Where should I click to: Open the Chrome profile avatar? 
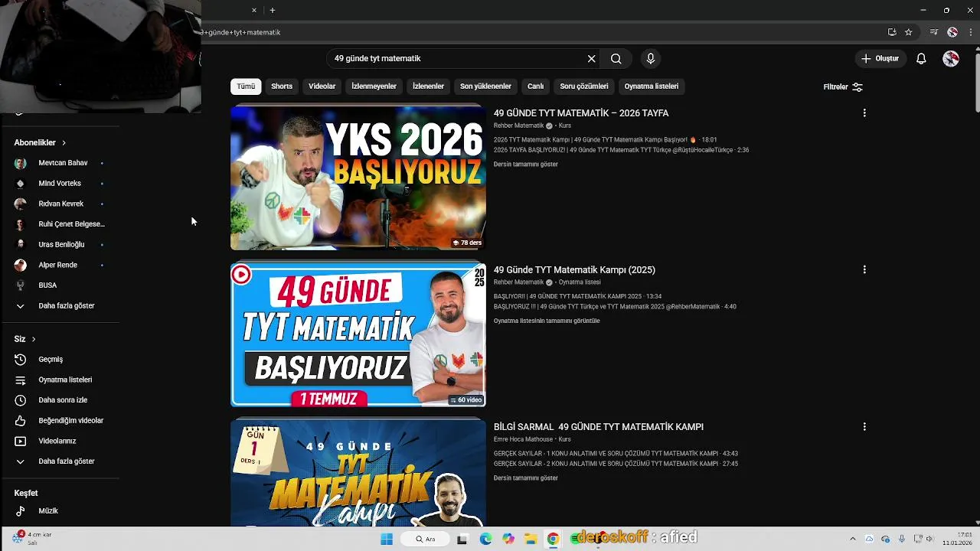(x=952, y=32)
